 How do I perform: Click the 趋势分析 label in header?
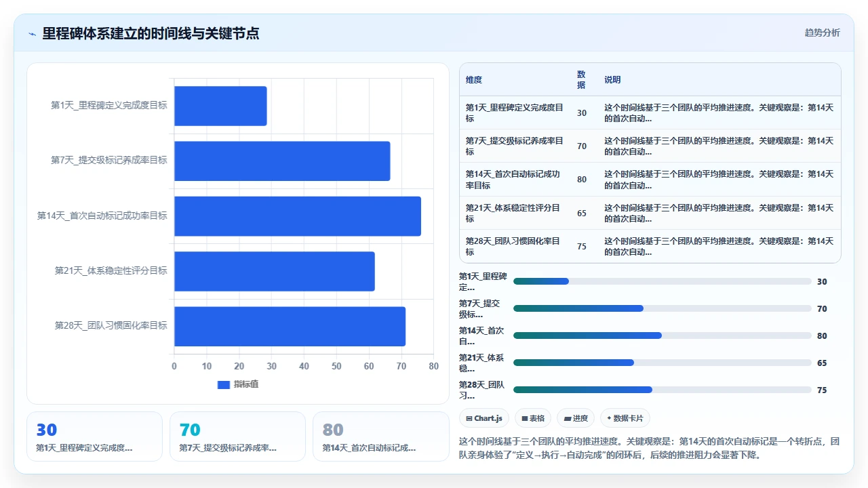pos(822,33)
